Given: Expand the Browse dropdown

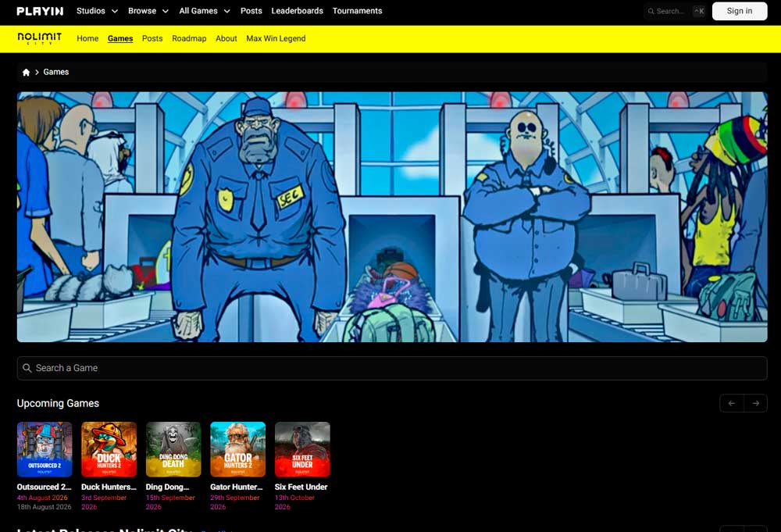Looking at the screenshot, I should (x=148, y=11).
